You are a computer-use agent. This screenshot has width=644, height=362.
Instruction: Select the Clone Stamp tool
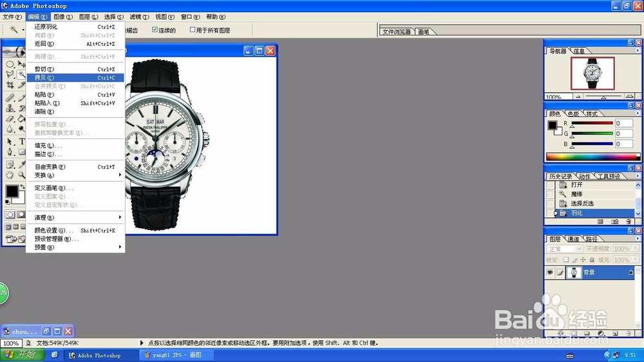10,108
